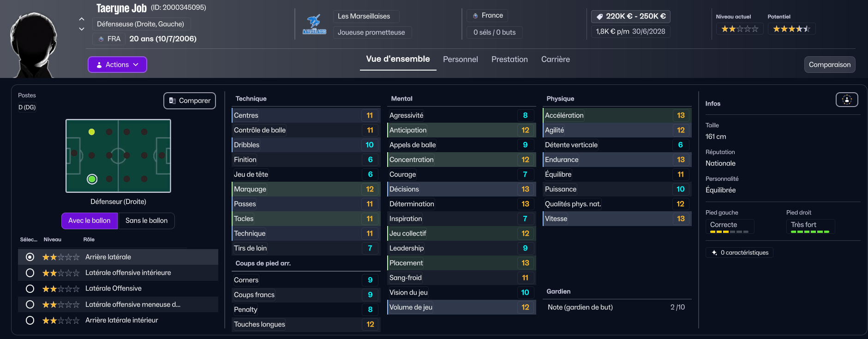This screenshot has height=339, width=868.
Task: Select the left-back position dot on the pitch
Action: coord(92,132)
